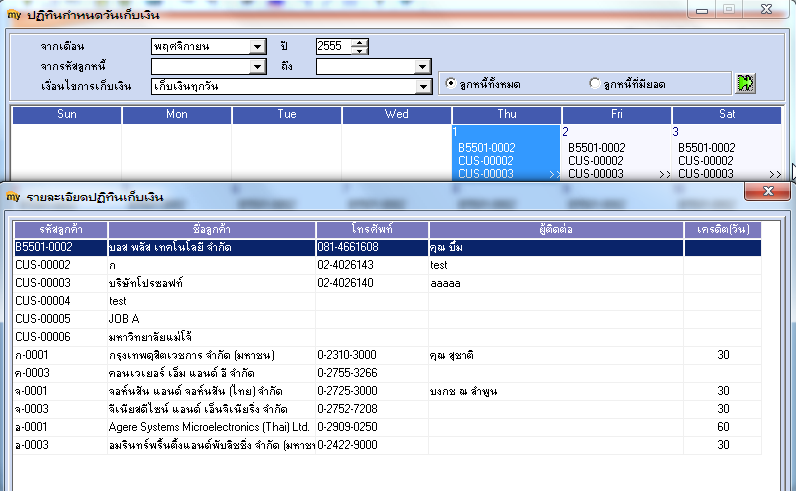Click the 'my' icon in main title bar
The width and height of the screenshot is (796, 491).
pos(14,15)
